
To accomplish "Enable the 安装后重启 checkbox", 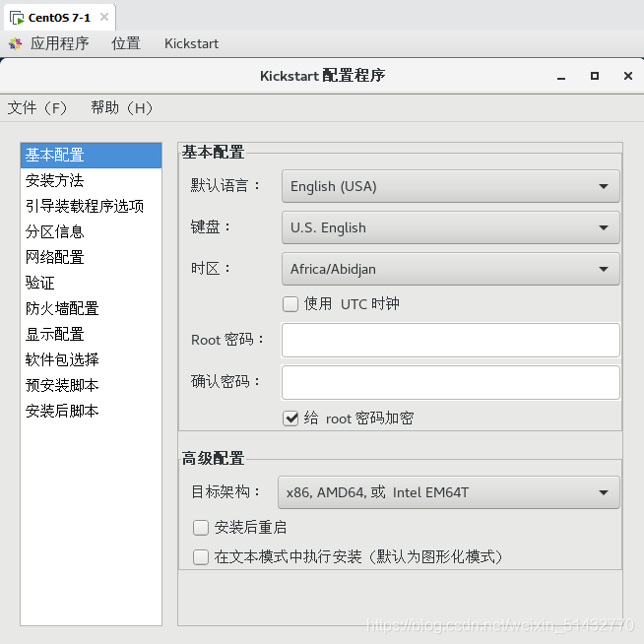I will tap(201, 528).
